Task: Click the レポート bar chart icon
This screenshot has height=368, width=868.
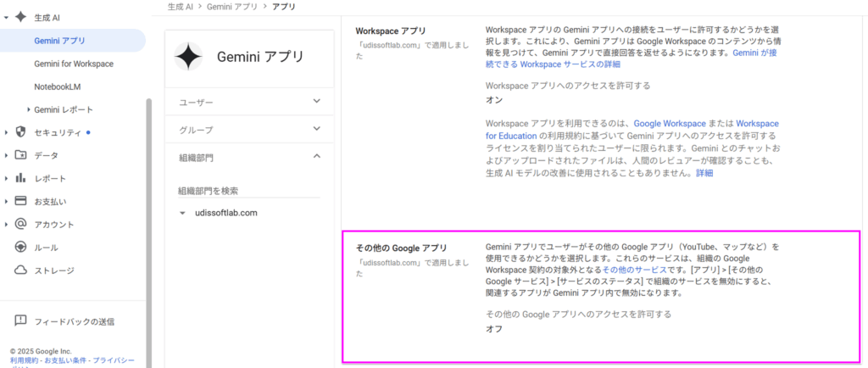Action: 20,178
